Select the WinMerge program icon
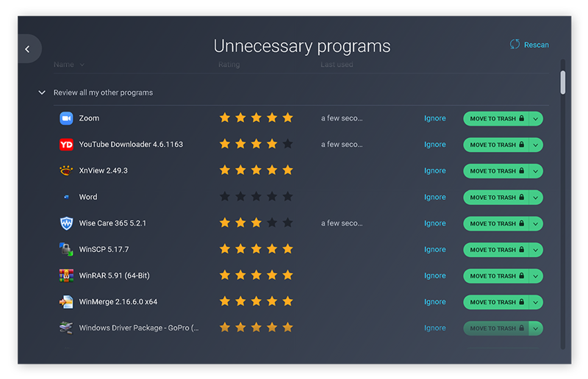The width and height of the screenshot is (588, 379). (66, 302)
